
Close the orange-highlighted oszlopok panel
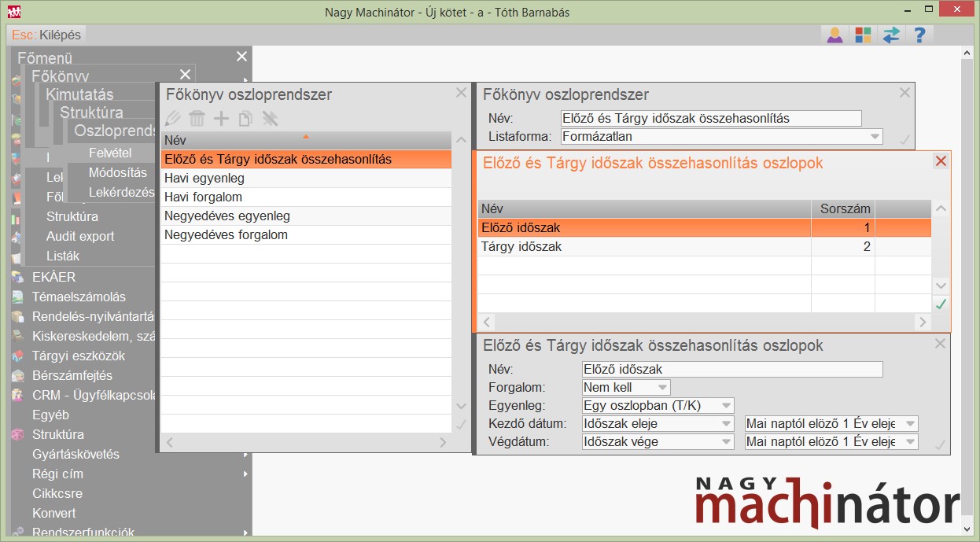point(941,161)
